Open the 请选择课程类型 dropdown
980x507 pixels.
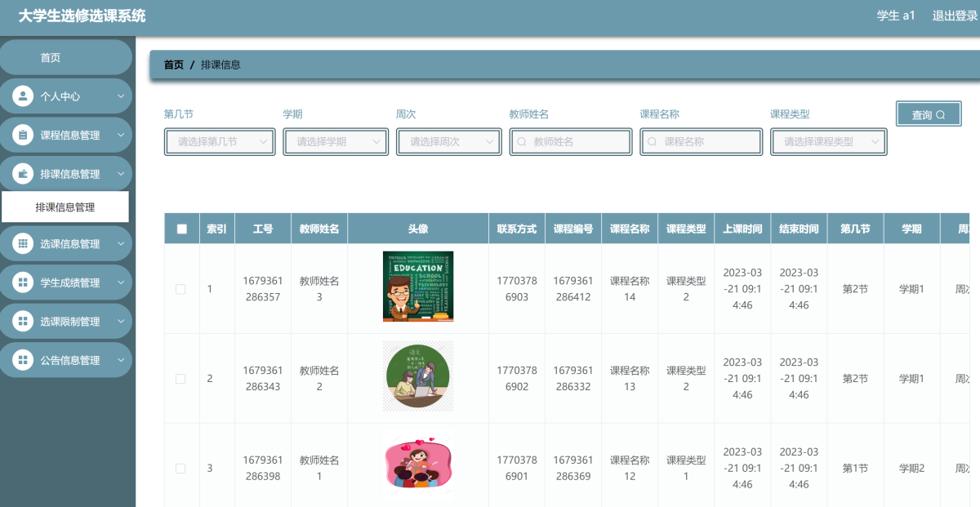pos(829,141)
